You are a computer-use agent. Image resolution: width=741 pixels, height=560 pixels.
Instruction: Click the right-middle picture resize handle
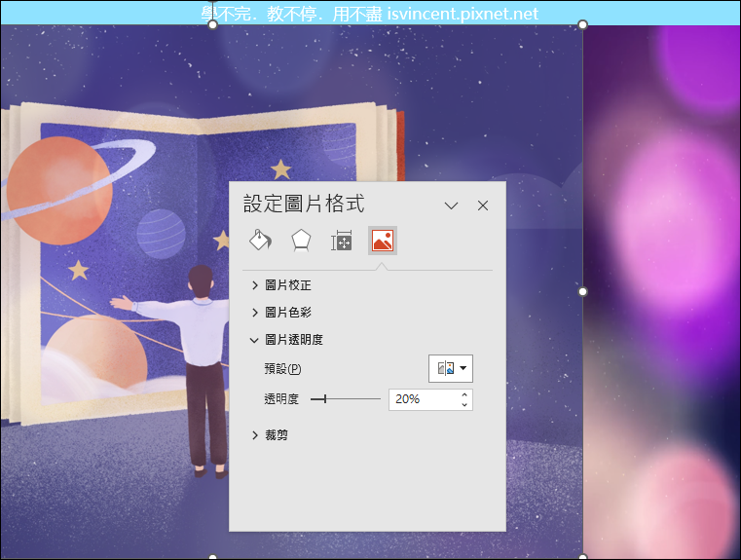[582, 291]
